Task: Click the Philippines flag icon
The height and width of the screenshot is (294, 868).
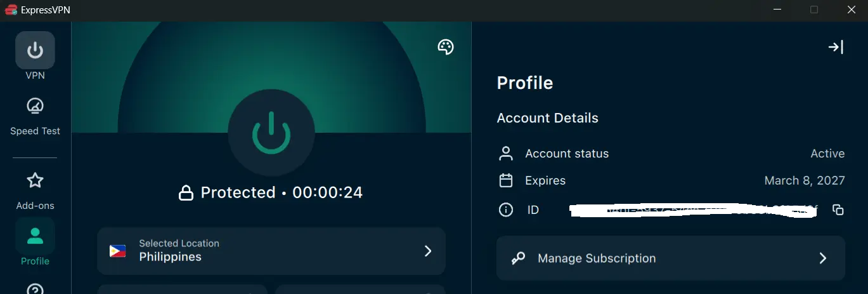Action: pos(118,251)
